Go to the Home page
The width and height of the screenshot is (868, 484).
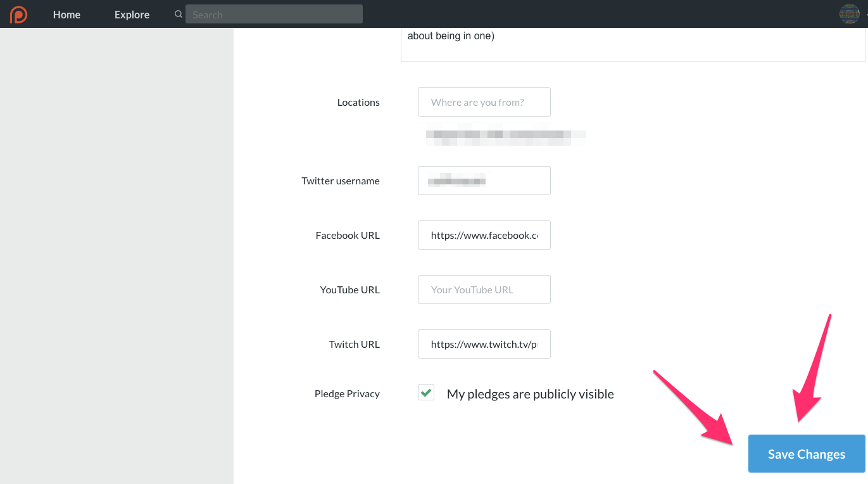[x=66, y=15]
